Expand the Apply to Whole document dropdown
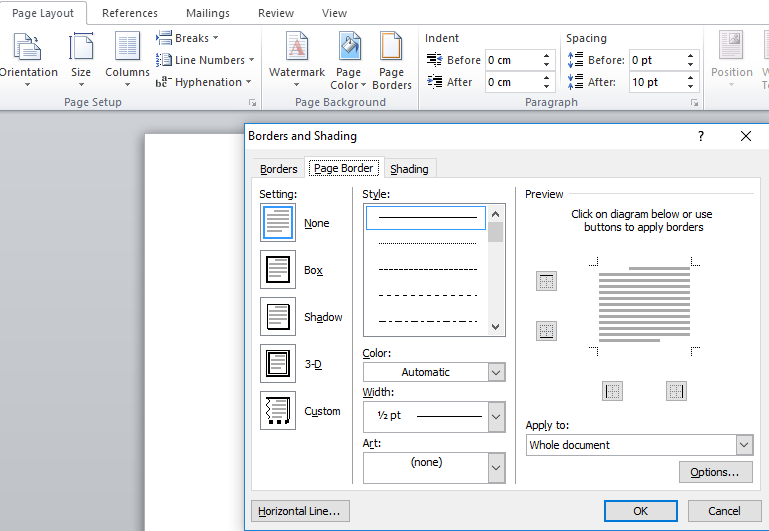The image size is (769, 531). 743,445
